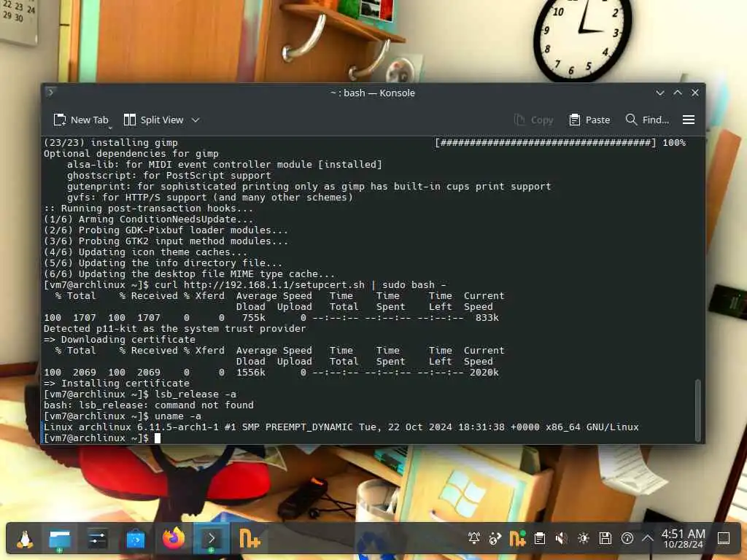Click the 'uname -a' command line
This screenshot has width=747, height=560.
pyautogui.click(x=123, y=416)
